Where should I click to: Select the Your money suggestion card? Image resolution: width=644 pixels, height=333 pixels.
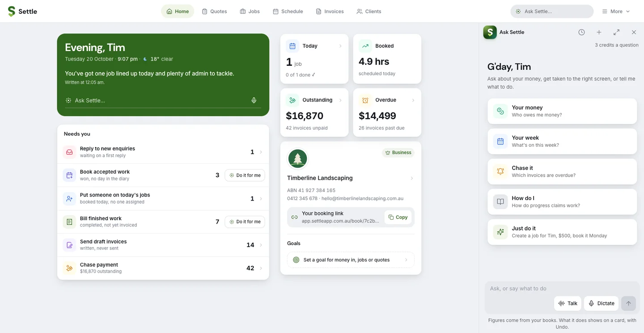562,111
